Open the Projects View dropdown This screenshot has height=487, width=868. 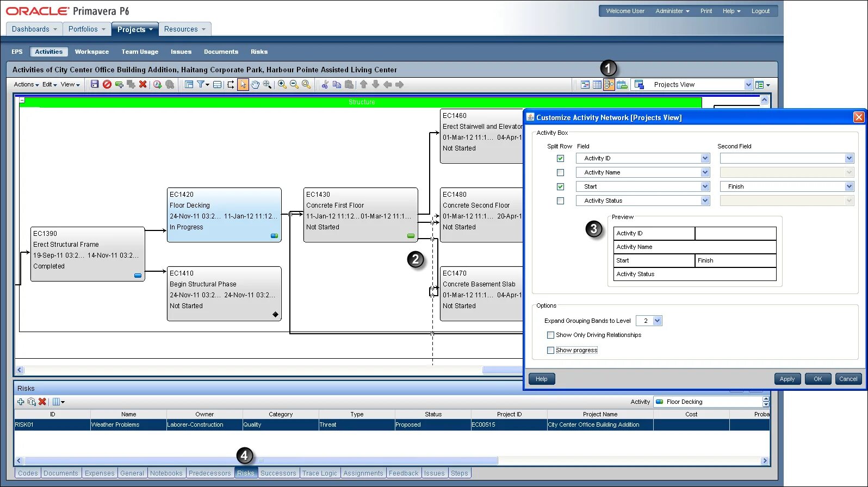748,85
